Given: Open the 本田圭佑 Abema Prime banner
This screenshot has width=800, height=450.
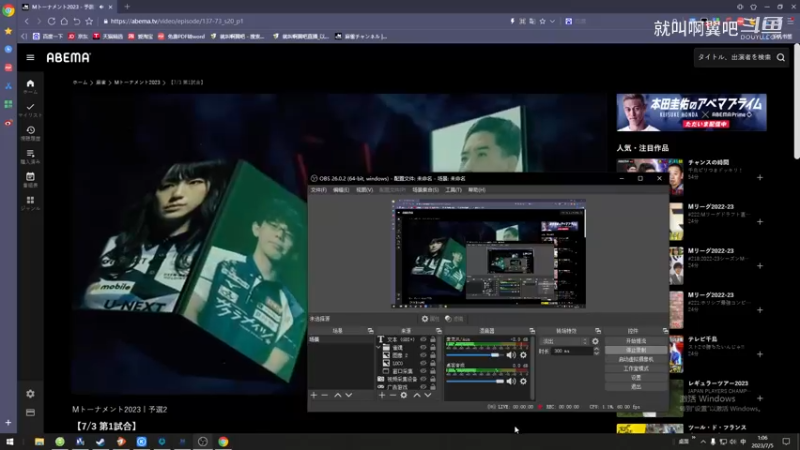Looking at the screenshot, I should click(691, 112).
